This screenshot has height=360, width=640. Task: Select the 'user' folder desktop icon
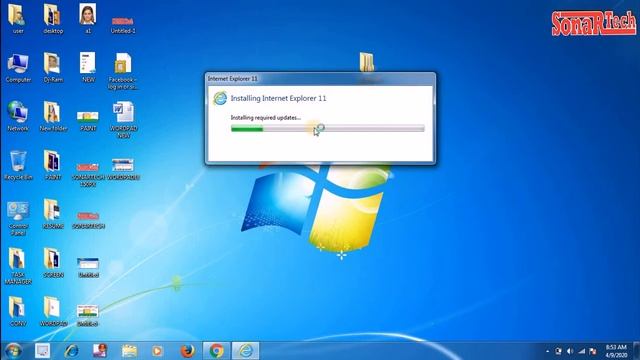tap(17, 18)
